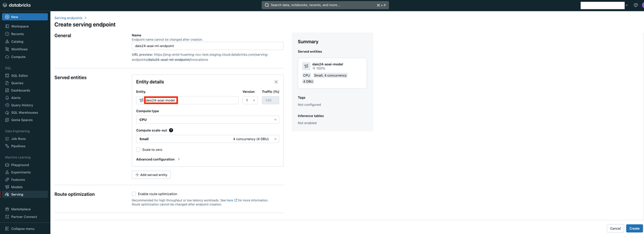Click the Pipelines sidebar icon

tap(7, 146)
